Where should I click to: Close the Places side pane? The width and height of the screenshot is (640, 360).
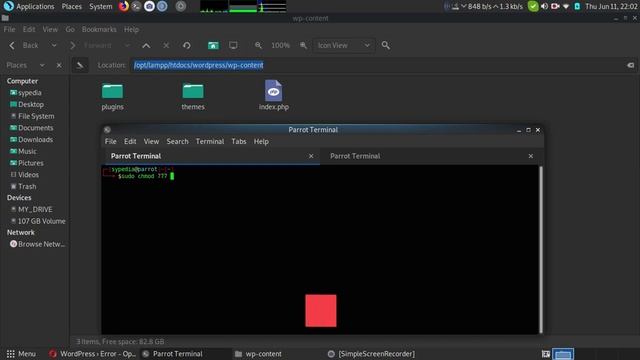click(59, 65)
